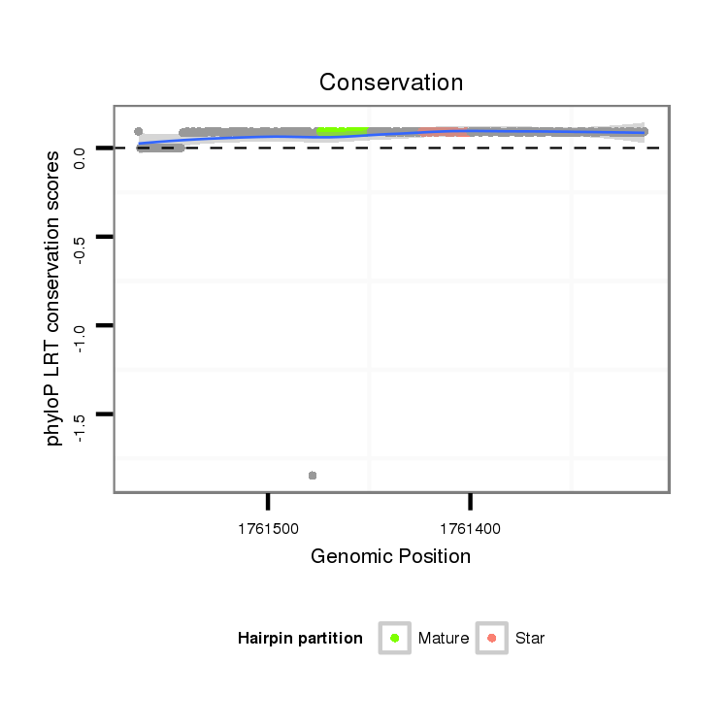Click the tick mark above 1761500

(x=268, y=501)
